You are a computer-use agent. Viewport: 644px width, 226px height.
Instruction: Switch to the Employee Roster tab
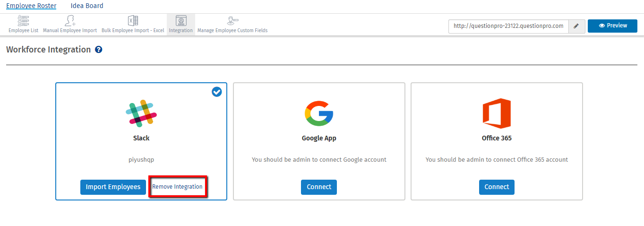tap(31, 6)
